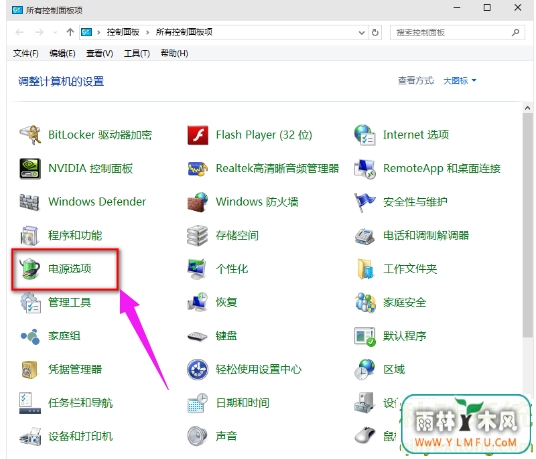Image resolution: width=536 pixels, height=459 pixels.
Task: Open the 安全性与维护 flag icon
Action: click(x=365, y=202)
